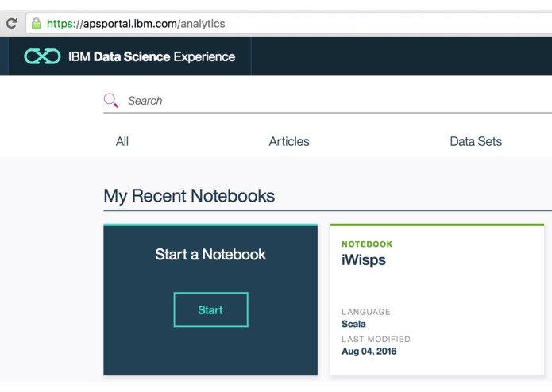Click the green padlock security icon
This screenshot has height=392, width=552.
coord(36,24)
